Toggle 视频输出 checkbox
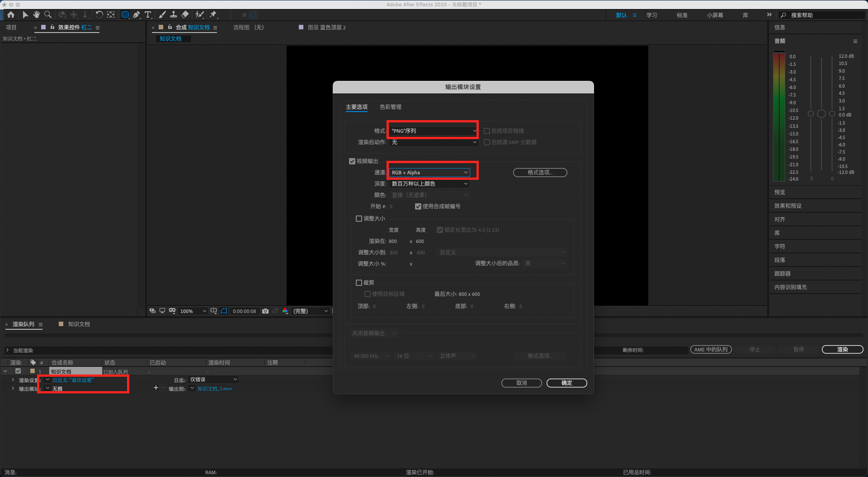This screenshot has height=477, width=868. pos(352,161)
